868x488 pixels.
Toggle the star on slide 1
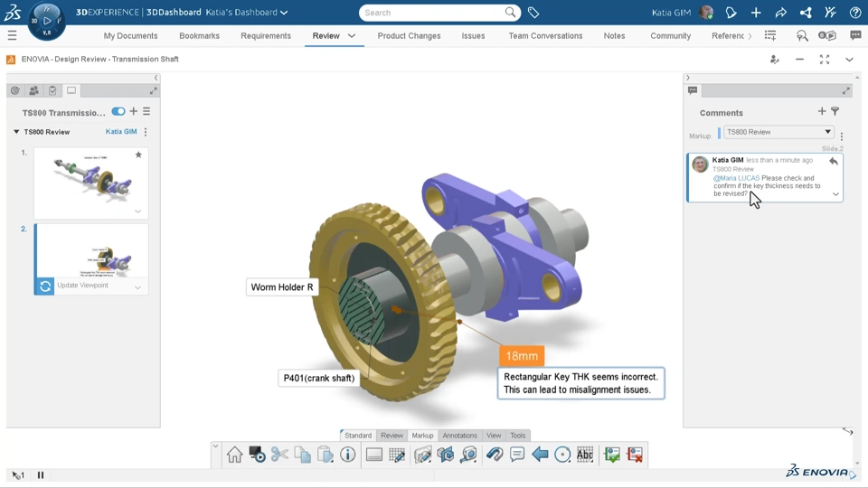[x=138, y=155]
